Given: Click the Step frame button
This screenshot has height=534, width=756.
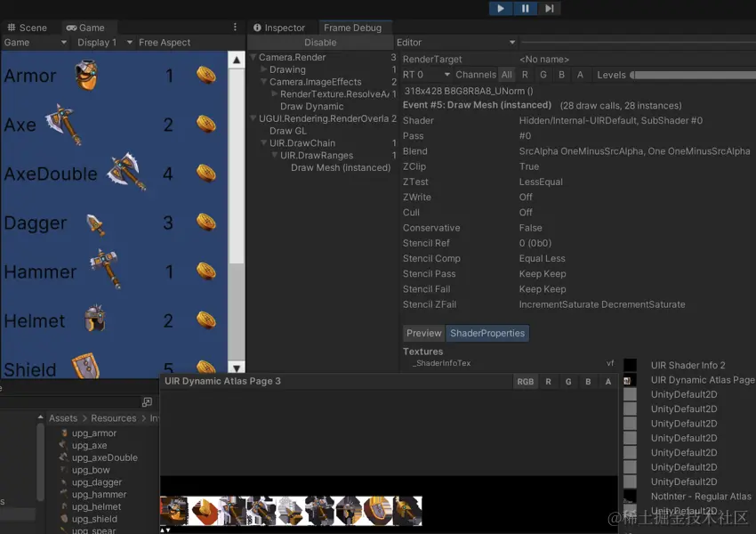Looking at the screenshot, I should (x=550, y=8).
